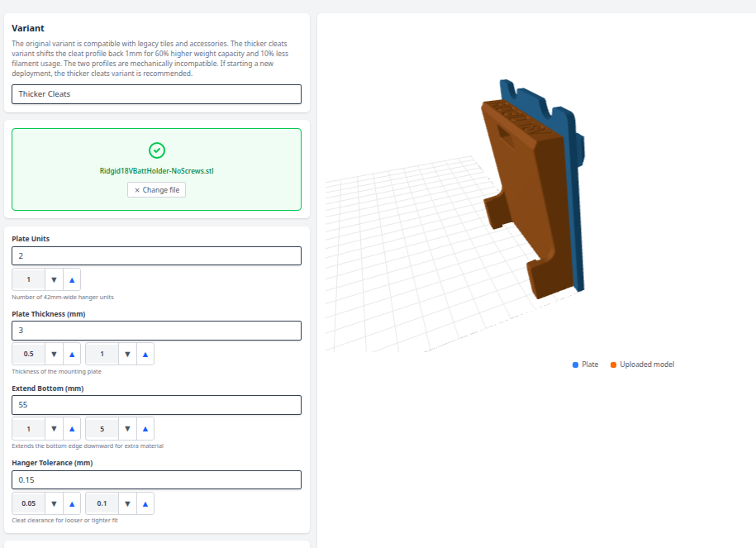Click the Change file button
The width and height of the screenshot is (756, 548).
[156, 190]
